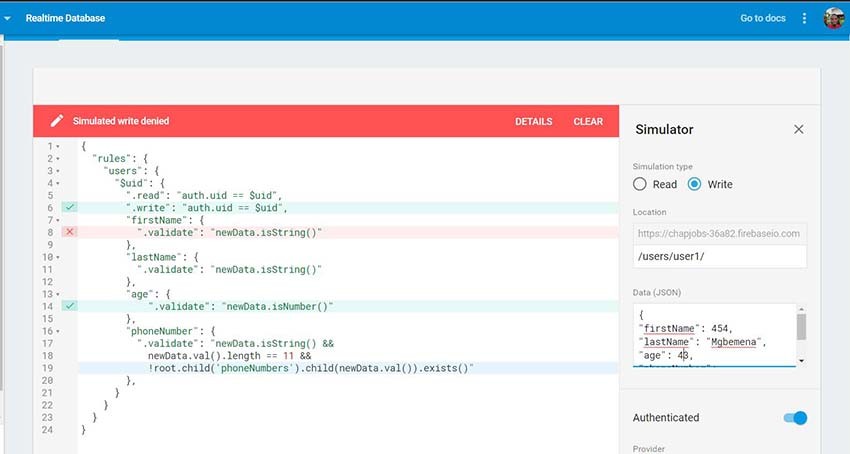
Task: Select the Read simulation type
Action: coord(640,184)
